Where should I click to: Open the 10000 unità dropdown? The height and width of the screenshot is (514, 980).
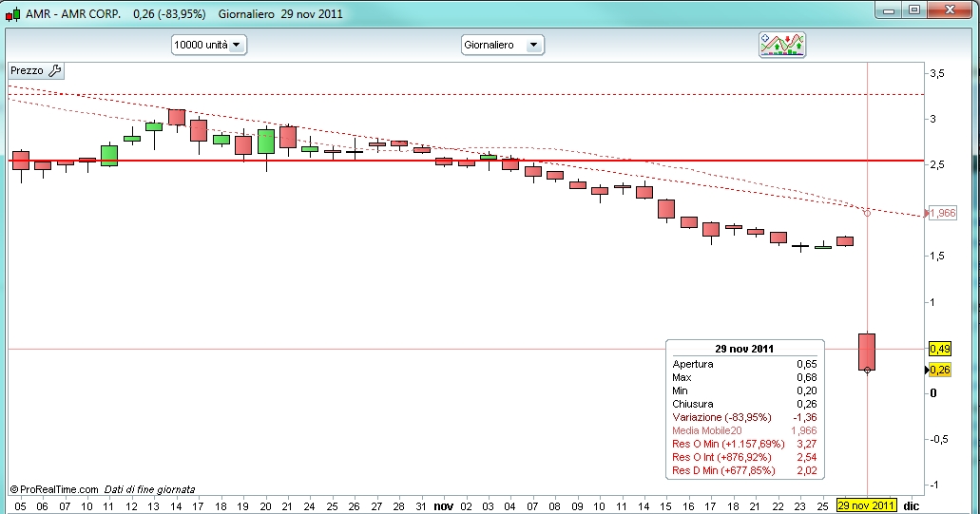click(209, 45)
